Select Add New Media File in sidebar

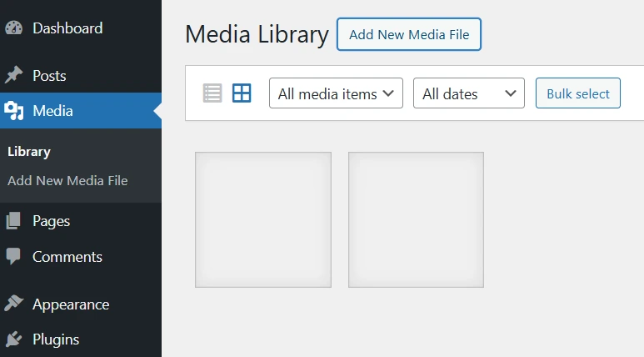point(67,180)
